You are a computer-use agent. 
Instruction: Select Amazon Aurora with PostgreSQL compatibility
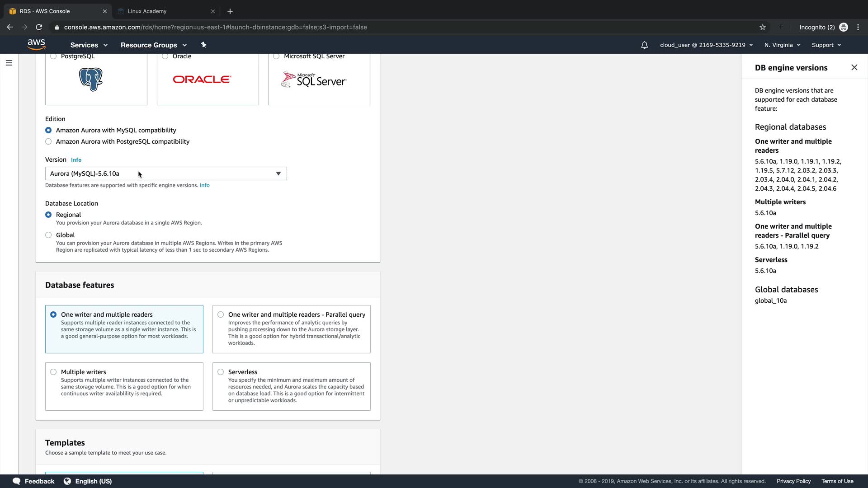tap(48, 141)
